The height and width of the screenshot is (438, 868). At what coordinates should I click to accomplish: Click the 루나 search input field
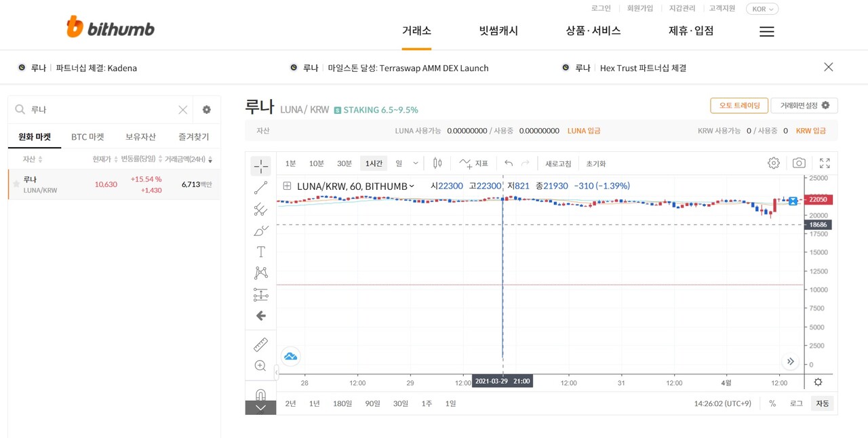pyautogui.click(x=102, y=110)
